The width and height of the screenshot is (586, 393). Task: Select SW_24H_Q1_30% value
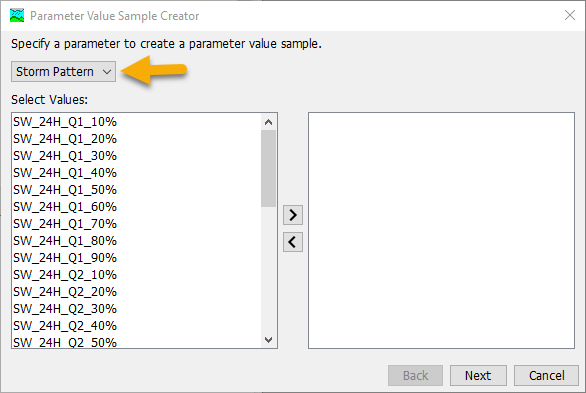tap(137, 156)
